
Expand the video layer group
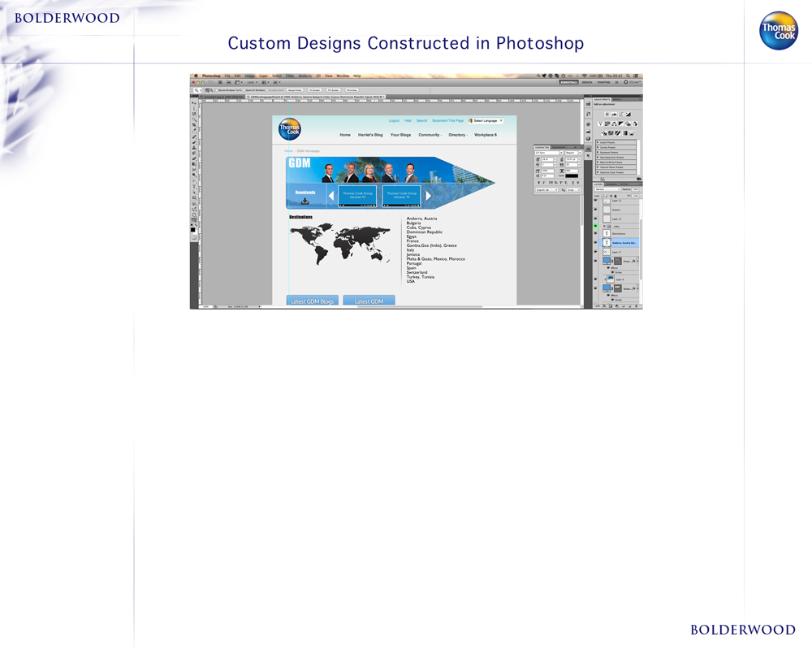(x=604, y=226)
